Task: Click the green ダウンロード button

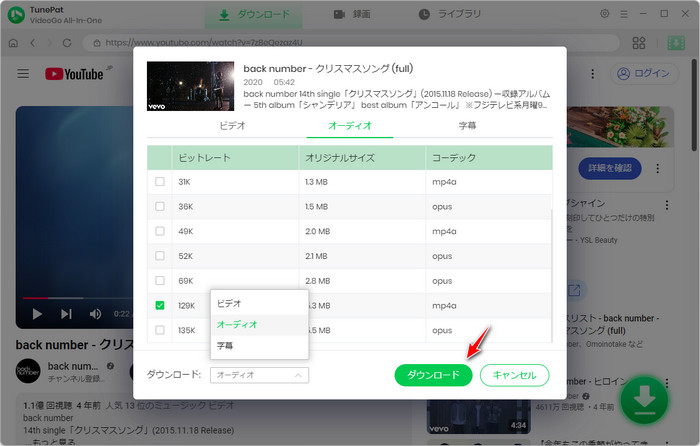Action: point(433,375)
